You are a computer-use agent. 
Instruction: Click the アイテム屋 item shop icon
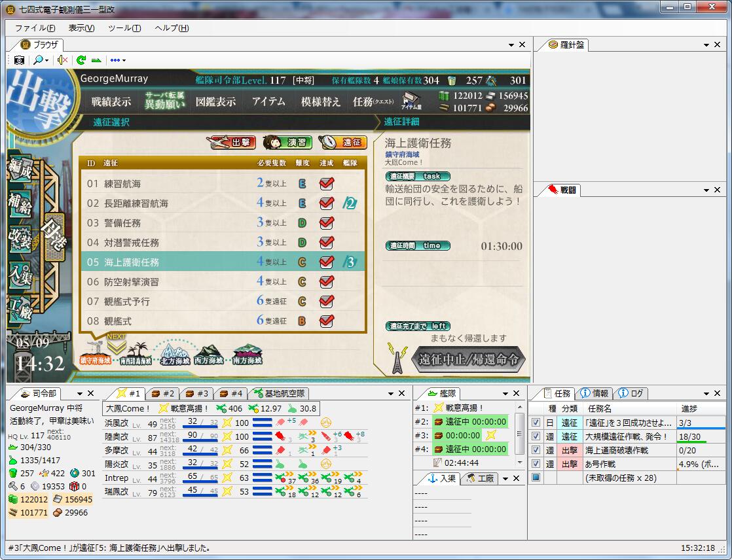point(411,100)
